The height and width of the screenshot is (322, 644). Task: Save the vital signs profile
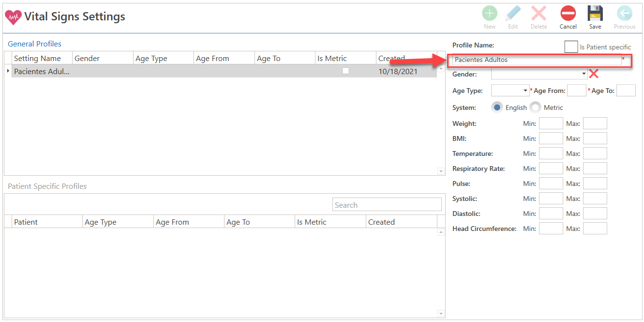[x=595, y=14]
